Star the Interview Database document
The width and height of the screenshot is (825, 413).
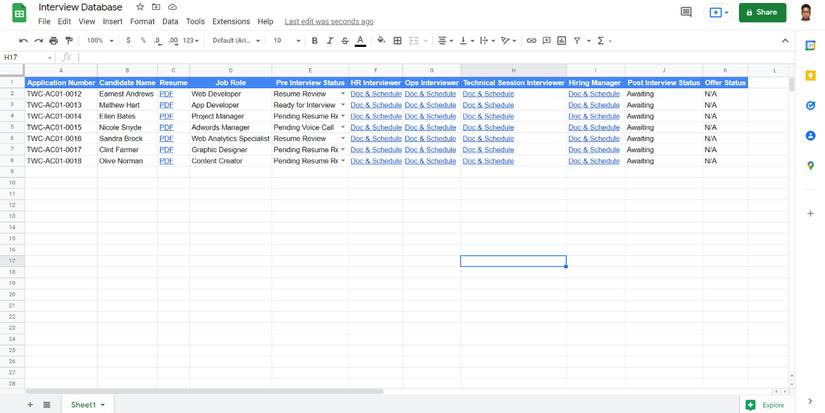click(x=140, y=7)
